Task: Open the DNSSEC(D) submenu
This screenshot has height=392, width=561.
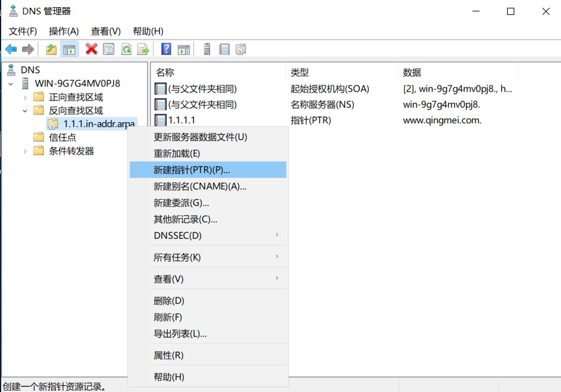Action: [208, 236]
